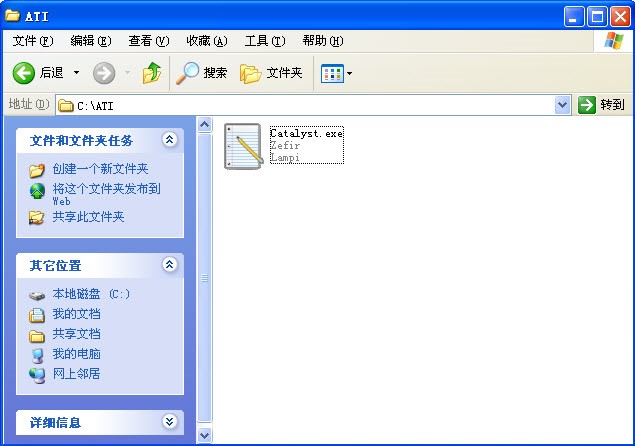Click the folder icon in address bar
The width and height of the screenshot is (635, 446).
coord(66,106)
